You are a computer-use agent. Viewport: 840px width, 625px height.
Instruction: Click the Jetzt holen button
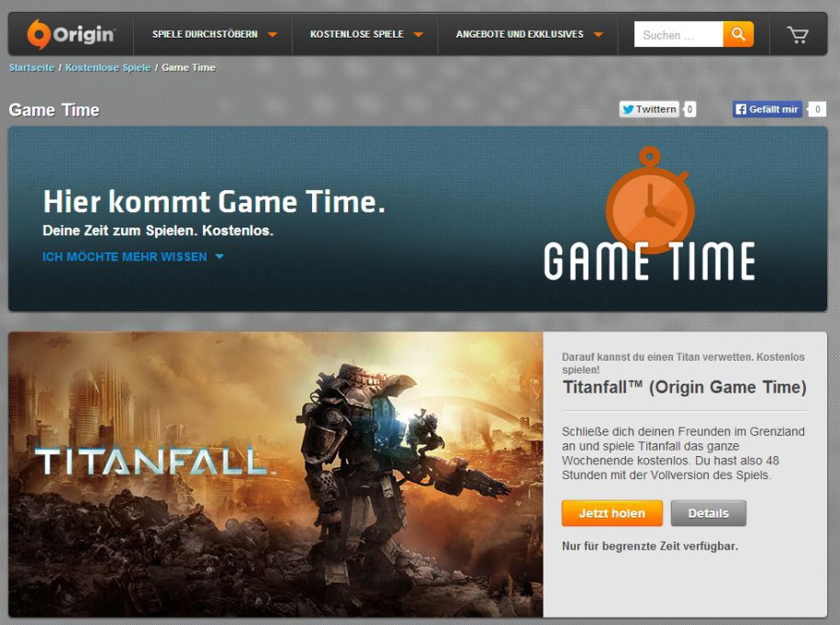pos(611,513)
